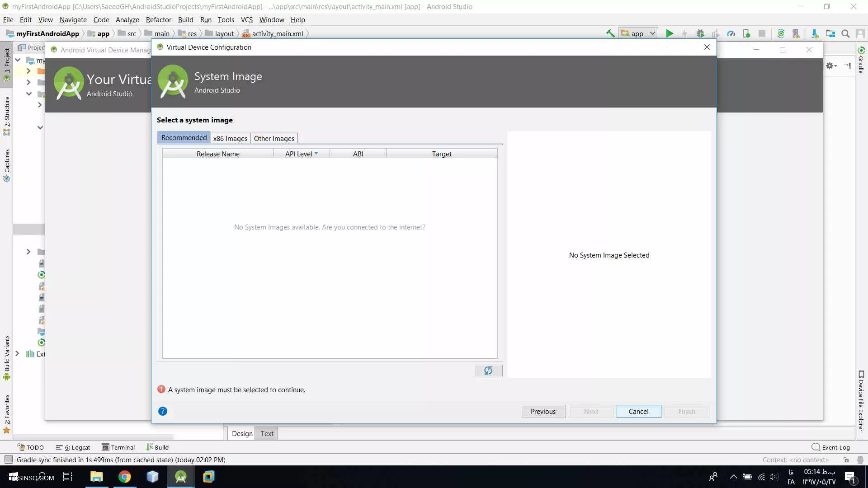Click the layout breadcrumb folder

coord(220,33)
